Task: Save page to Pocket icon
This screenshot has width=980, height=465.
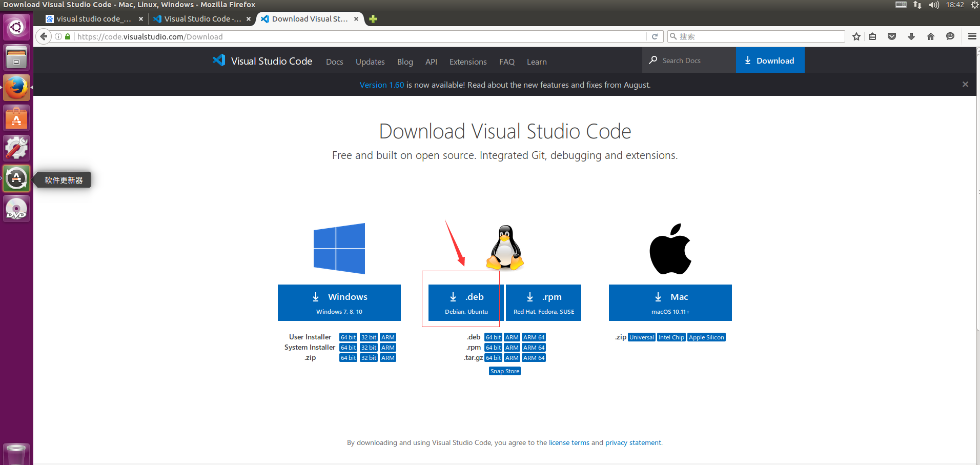Action: (x=892, y=36)
